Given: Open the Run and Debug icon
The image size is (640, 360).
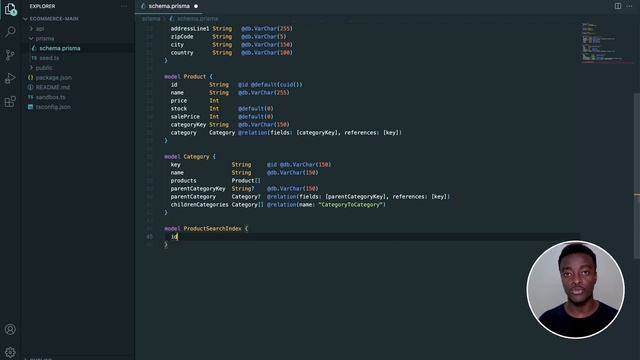Looking at the screenshot, I should [10, 78].
